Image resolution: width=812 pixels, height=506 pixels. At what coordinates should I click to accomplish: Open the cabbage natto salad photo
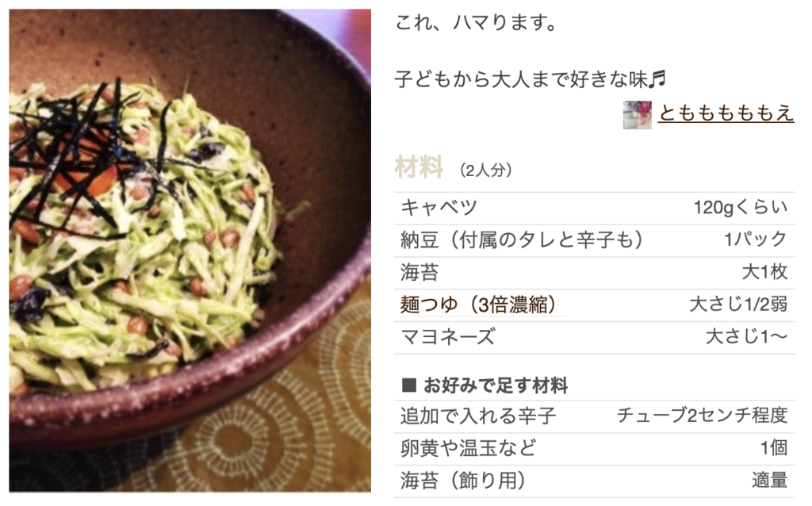(x=190, y=250)
